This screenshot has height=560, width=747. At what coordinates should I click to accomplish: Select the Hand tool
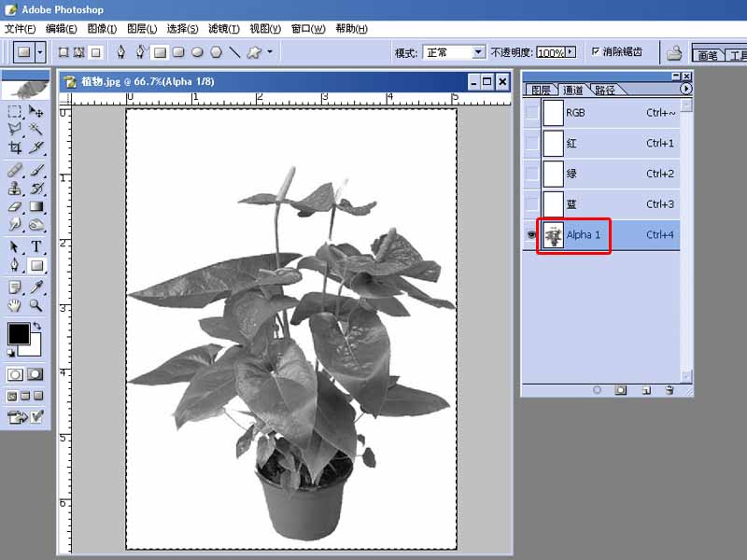[x=15, y=305]
